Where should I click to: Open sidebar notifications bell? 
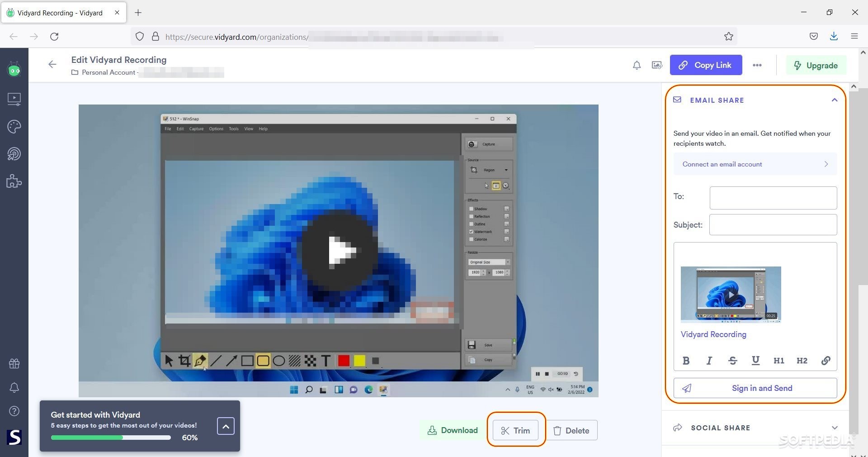tap(14, 388)
